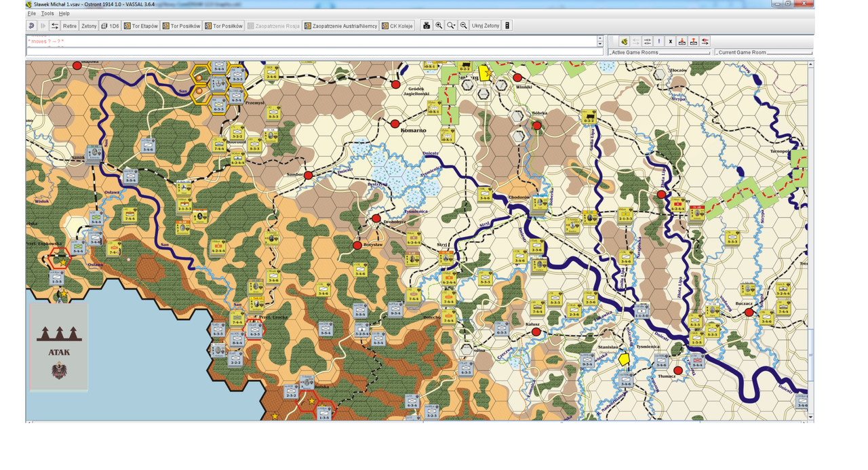Click the last toolbar icon after Ukryj Żetony

click(x=507, y=26)
